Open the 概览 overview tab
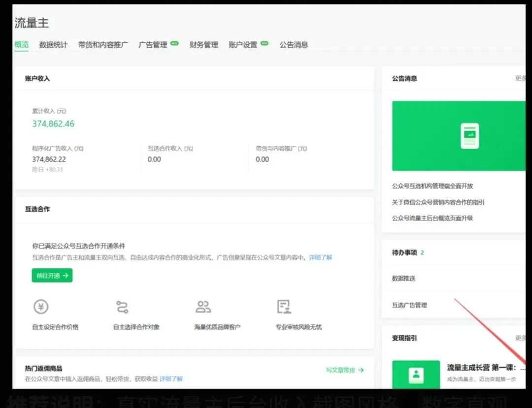The image size is (532, 408). [x=21, y=44]
